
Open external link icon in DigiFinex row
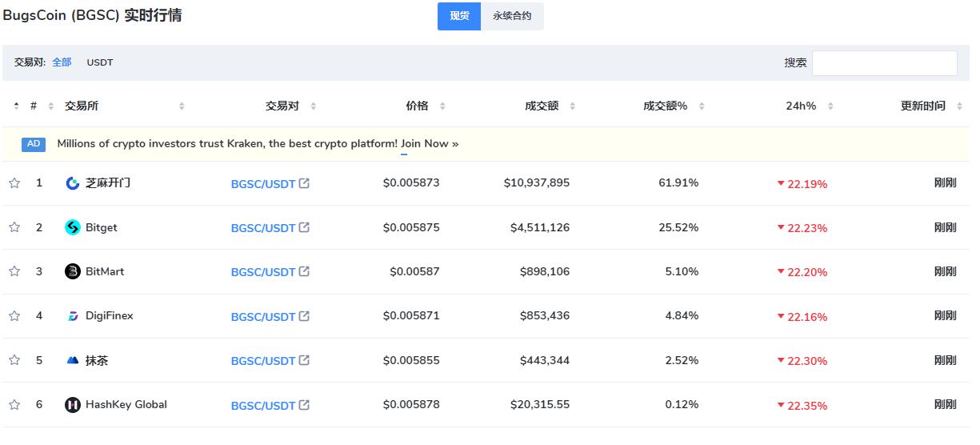coord(304,316)
